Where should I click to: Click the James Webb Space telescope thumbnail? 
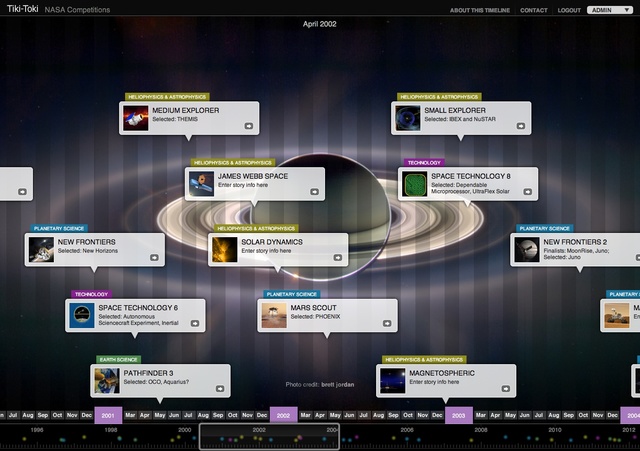click(x=201, y=184)
